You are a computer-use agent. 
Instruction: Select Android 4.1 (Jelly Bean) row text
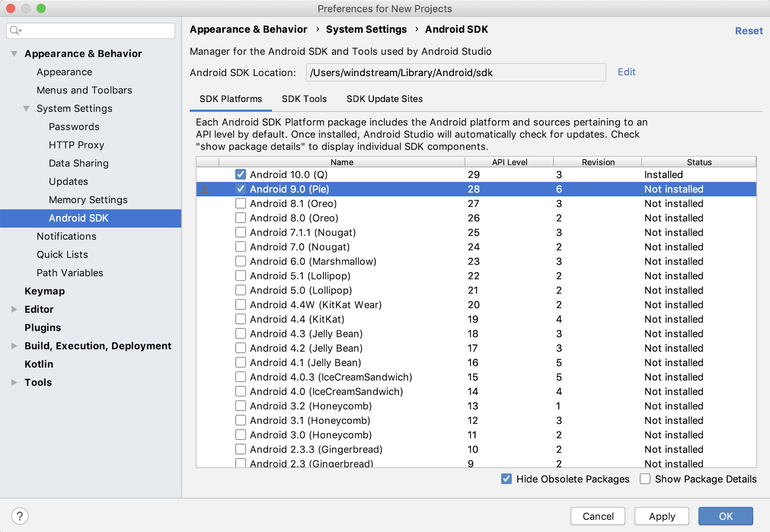tap(306, 363)
